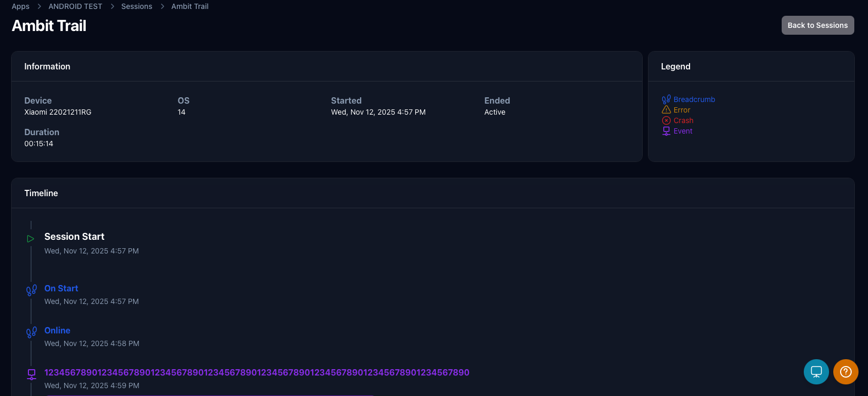Select the green Session Start play icon
This screenshot has height=396, width=868.
point(31,239)
